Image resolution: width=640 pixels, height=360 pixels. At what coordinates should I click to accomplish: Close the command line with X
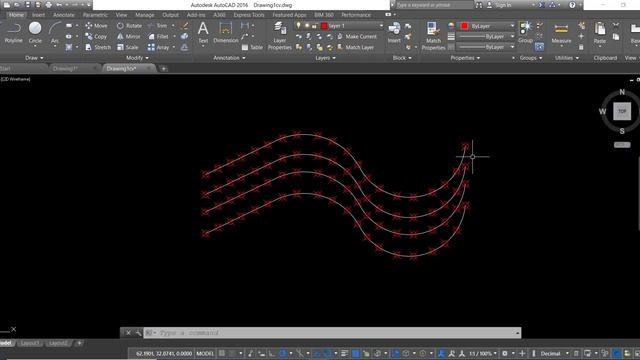[x=128, y=333]
